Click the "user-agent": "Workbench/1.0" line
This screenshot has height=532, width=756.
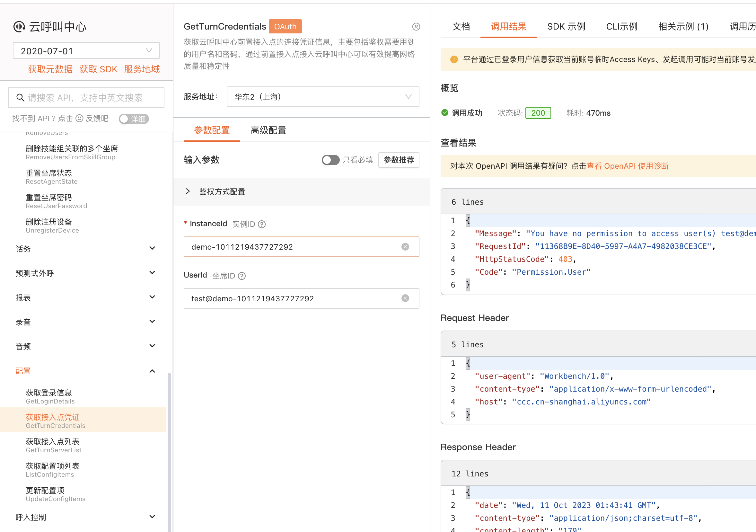point(544,376)
